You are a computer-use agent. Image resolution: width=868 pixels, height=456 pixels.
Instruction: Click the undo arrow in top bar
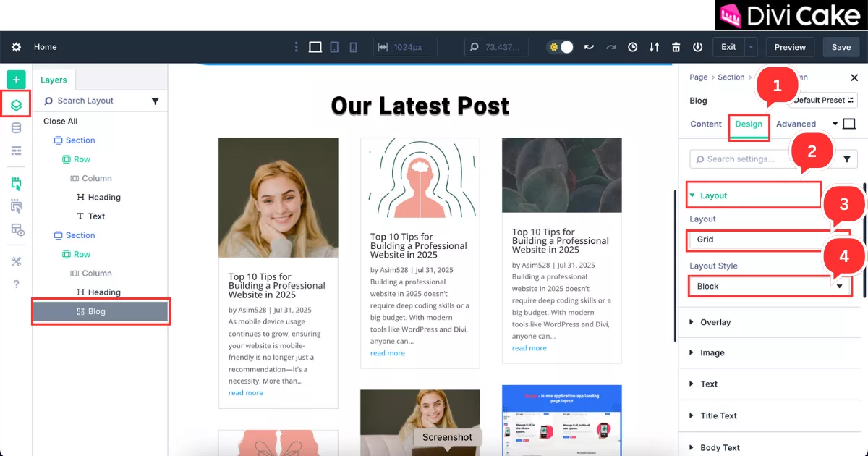589,47
